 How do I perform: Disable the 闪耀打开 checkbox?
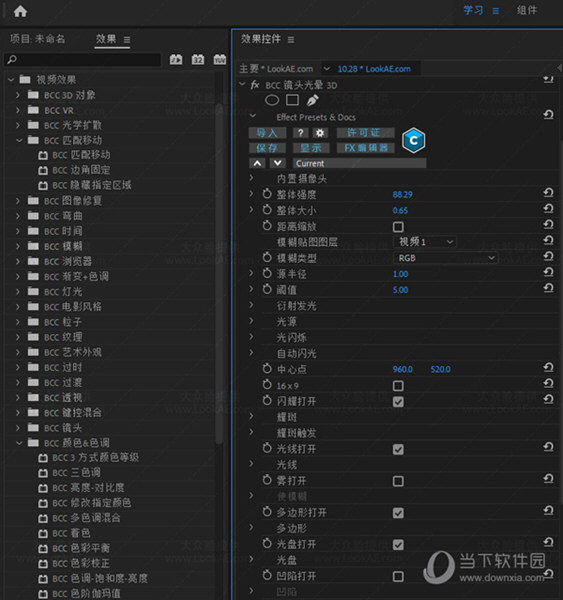click(398, 402)
